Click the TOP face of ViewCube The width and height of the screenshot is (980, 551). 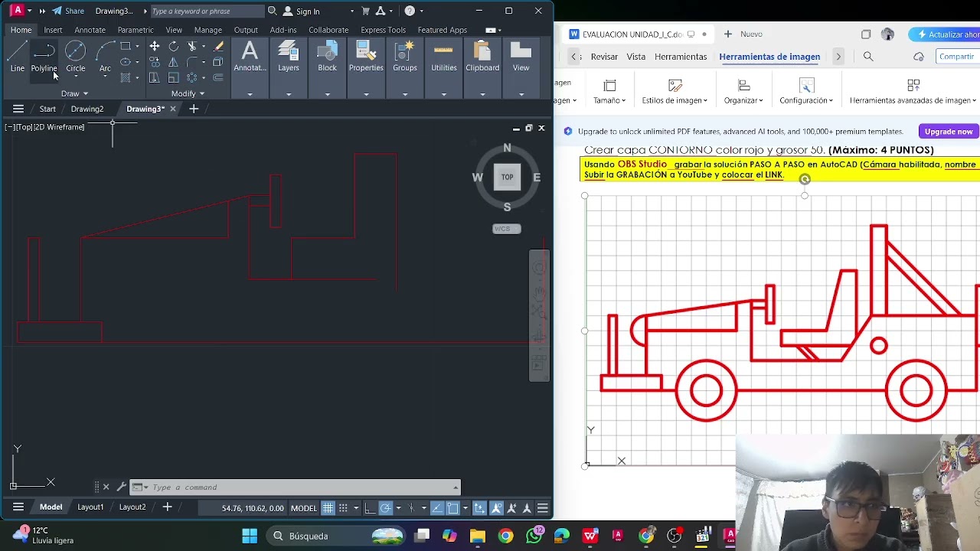click(507, 177)
